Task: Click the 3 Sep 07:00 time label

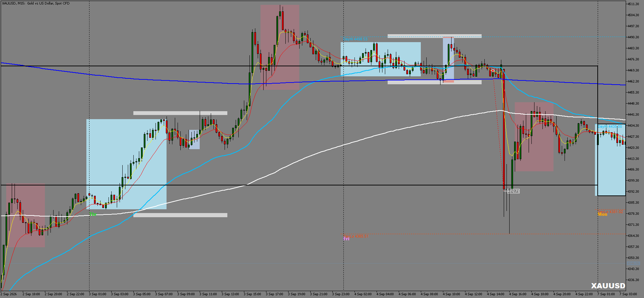Action: 164,294
